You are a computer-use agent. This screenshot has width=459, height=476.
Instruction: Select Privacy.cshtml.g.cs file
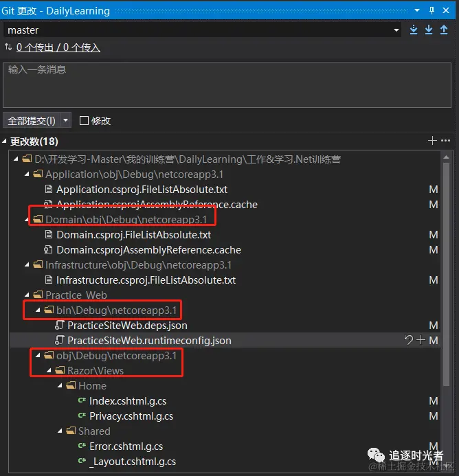tap(131, 416)
